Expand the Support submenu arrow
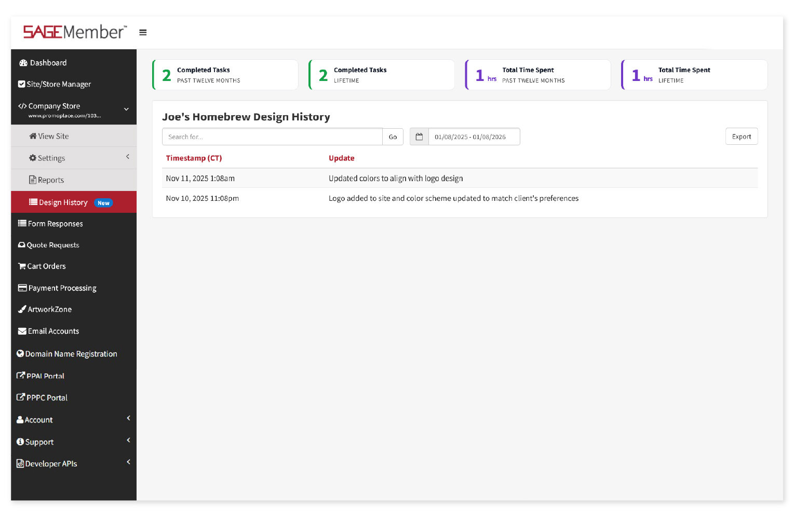Screen dimensions: 794x532 coord(128,440)
